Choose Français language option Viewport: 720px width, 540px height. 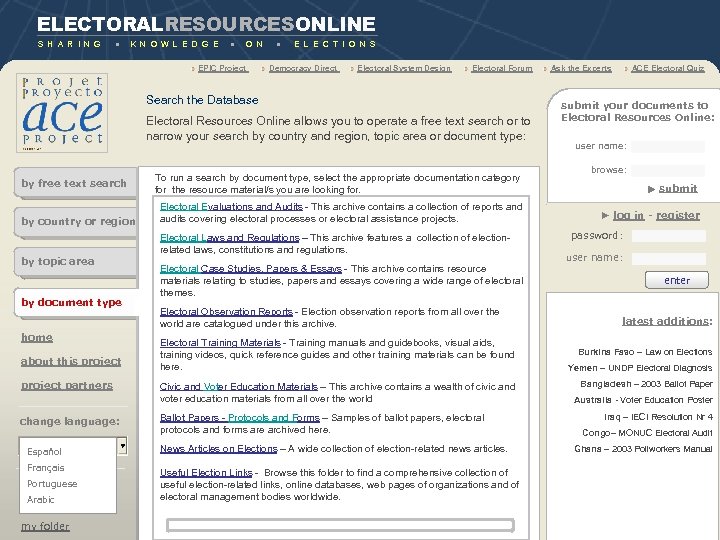pyautogui.click(x=45, y=468)
